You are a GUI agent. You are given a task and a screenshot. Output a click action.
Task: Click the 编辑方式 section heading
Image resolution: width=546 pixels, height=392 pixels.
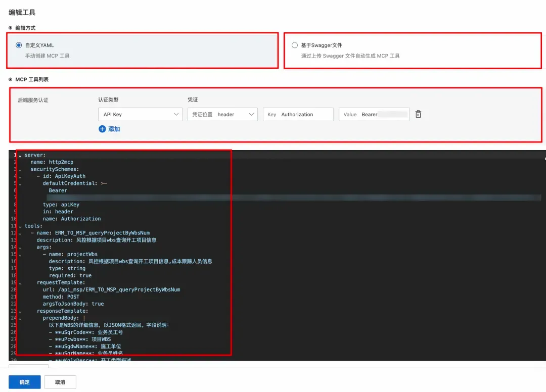coord(25,28)
